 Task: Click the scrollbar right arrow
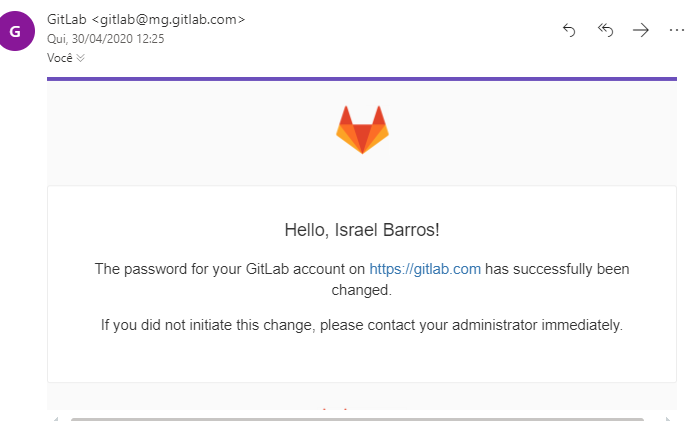(669, 419)
